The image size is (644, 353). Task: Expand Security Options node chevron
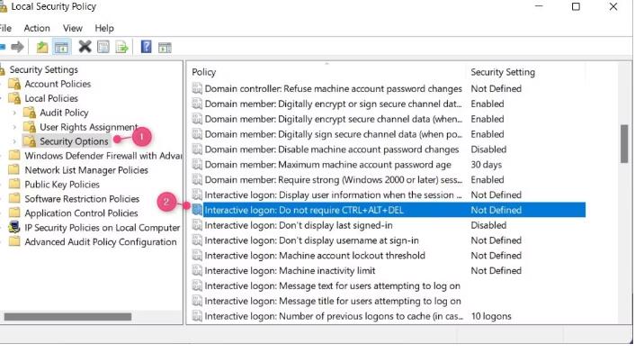14,141
